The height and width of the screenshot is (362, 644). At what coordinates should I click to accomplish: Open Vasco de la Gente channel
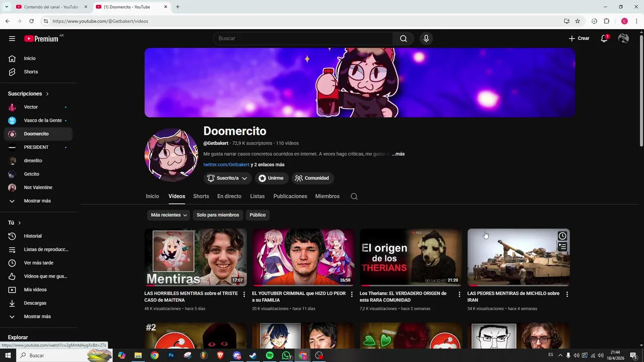click(38, 121)
